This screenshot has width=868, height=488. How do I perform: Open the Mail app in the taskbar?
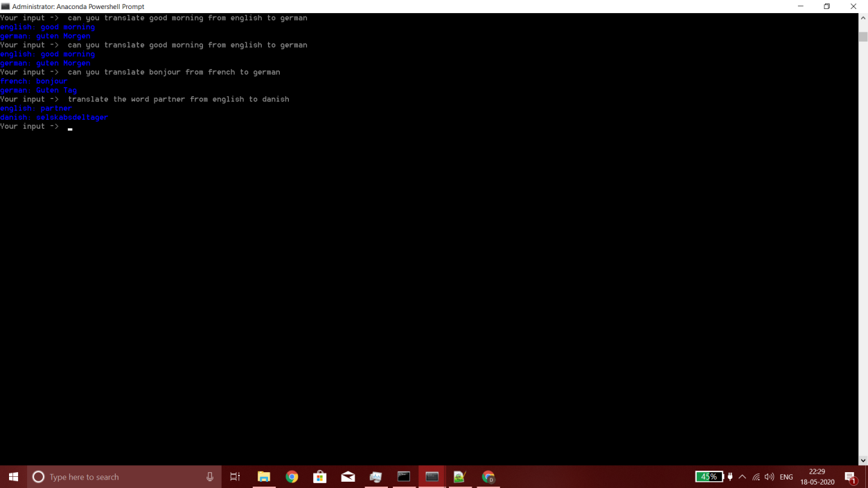click(348, 477)
